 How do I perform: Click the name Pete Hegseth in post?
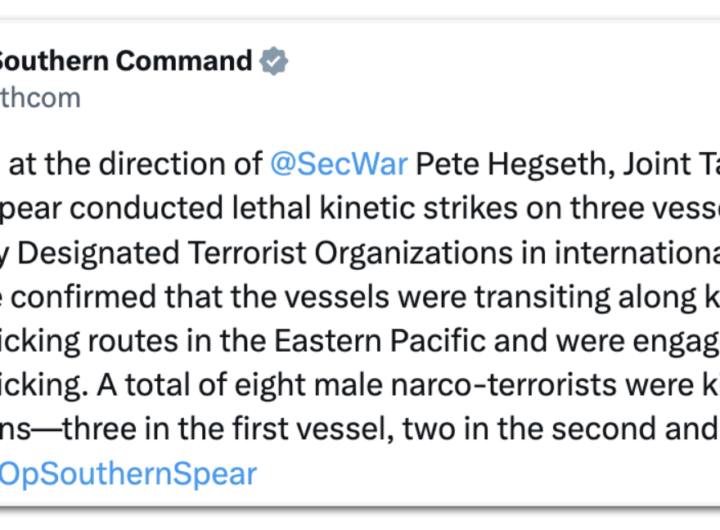495,163
